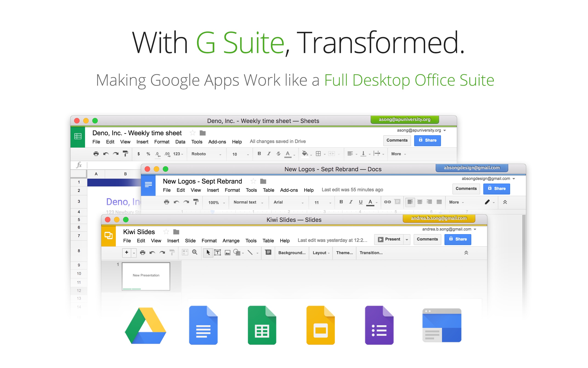Open the Arial font dropdown in Docs
The width and height of the screenshot is (588, 368).
[x=288, y=202]
